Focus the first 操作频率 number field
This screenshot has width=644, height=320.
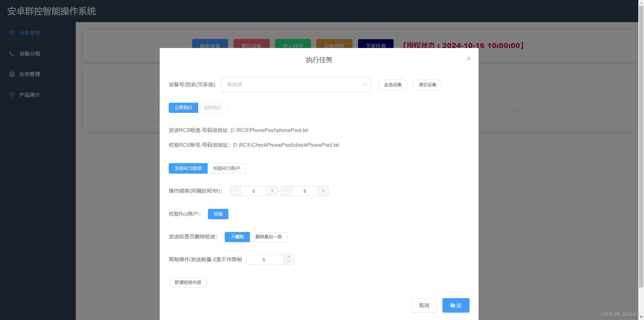click(254, 191)
